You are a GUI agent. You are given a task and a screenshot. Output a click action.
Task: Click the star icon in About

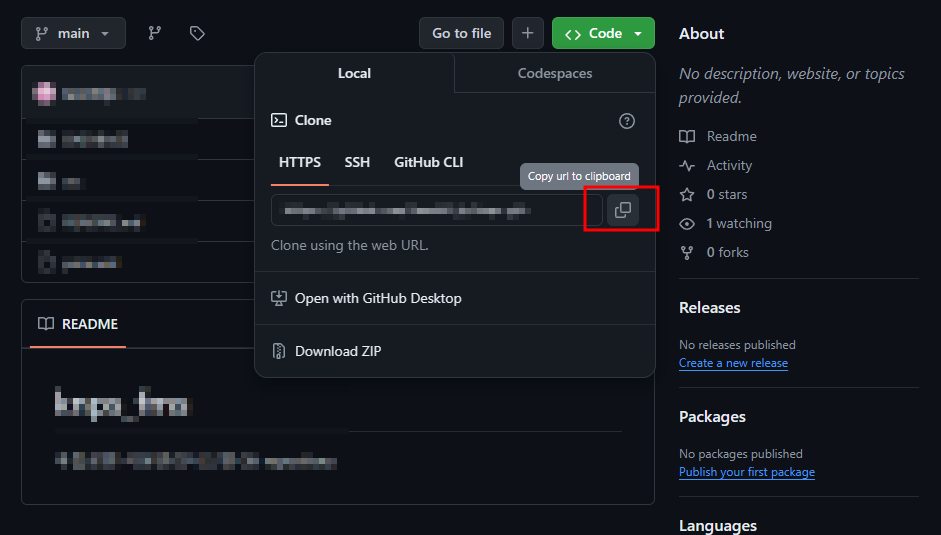click(x=687, y=195)
